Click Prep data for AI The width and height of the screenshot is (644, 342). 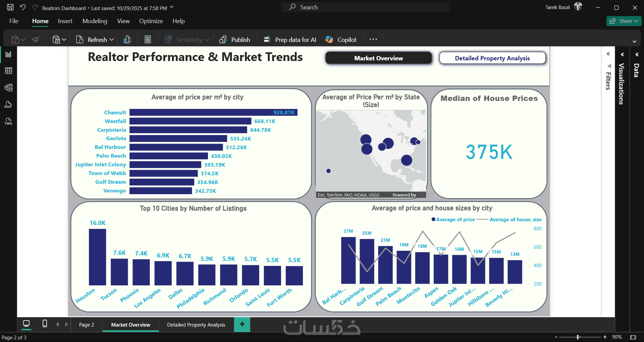coord(290,40)
